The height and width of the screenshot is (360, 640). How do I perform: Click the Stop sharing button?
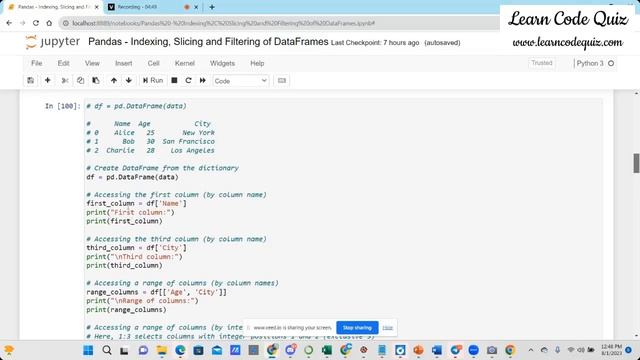tap(357, 328)
